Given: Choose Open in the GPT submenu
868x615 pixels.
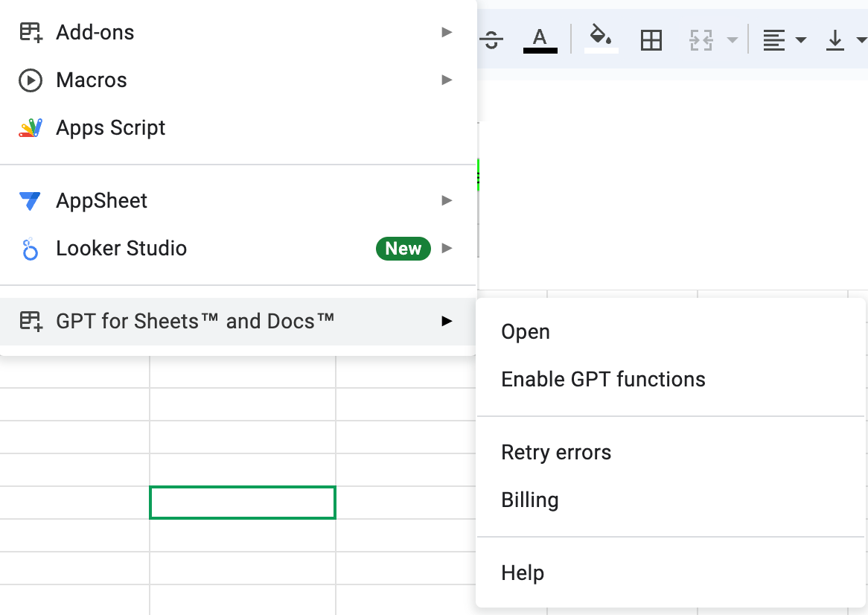Looking at the screenshot, I should pyautogui.click(x=671, y=331).
